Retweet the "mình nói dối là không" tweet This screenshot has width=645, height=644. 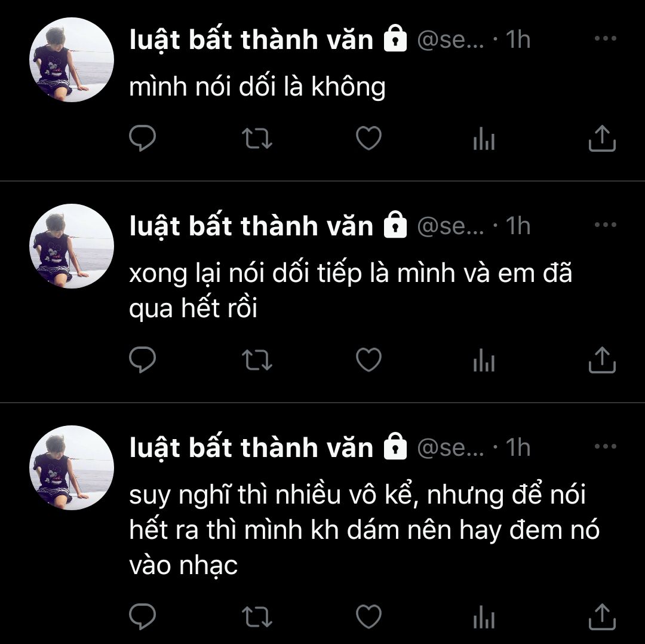257,138
